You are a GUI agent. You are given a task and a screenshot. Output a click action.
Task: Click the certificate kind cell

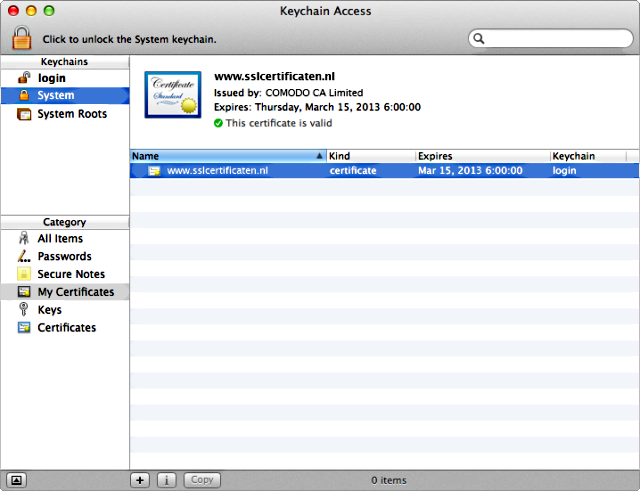click(x=353, y=171)
